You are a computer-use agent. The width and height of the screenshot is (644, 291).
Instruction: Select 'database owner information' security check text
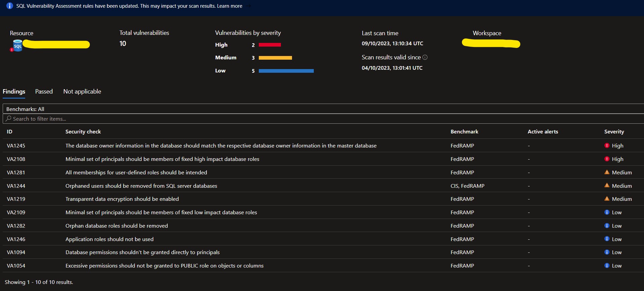click(221, 146)
